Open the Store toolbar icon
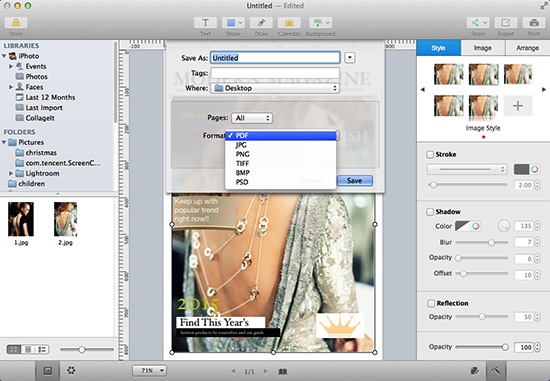Screen dimensions: 550x381 (x=16, y=23)
